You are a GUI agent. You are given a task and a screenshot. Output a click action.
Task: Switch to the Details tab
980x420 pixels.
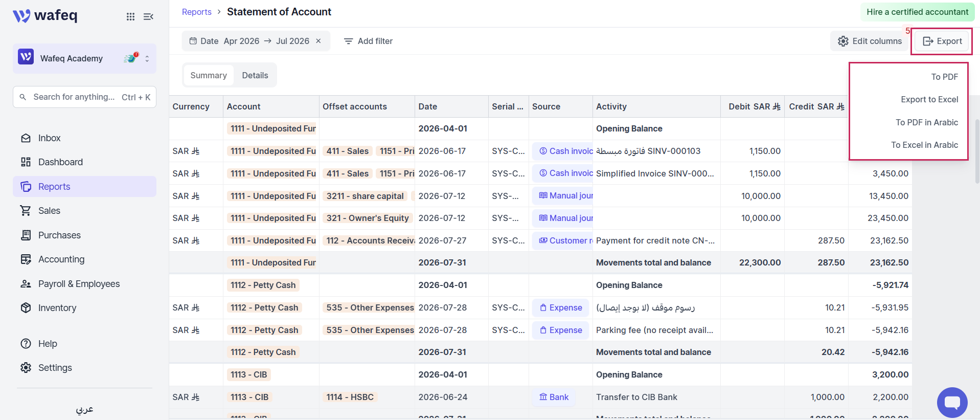pos(255,75)
